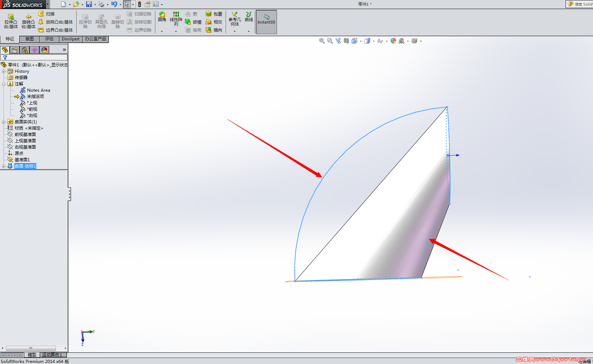Collapse the 注解 annotations node
The height and width of the screenshot is (364, 593).
4,84
